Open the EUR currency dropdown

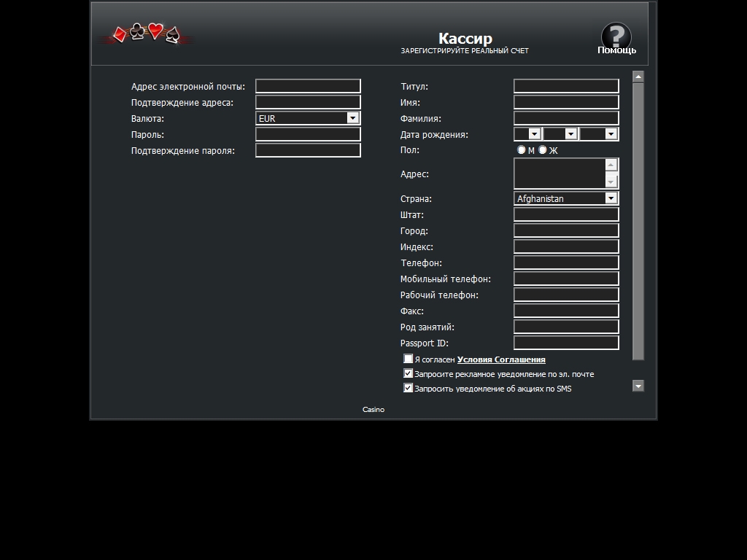tap(352, 118)
